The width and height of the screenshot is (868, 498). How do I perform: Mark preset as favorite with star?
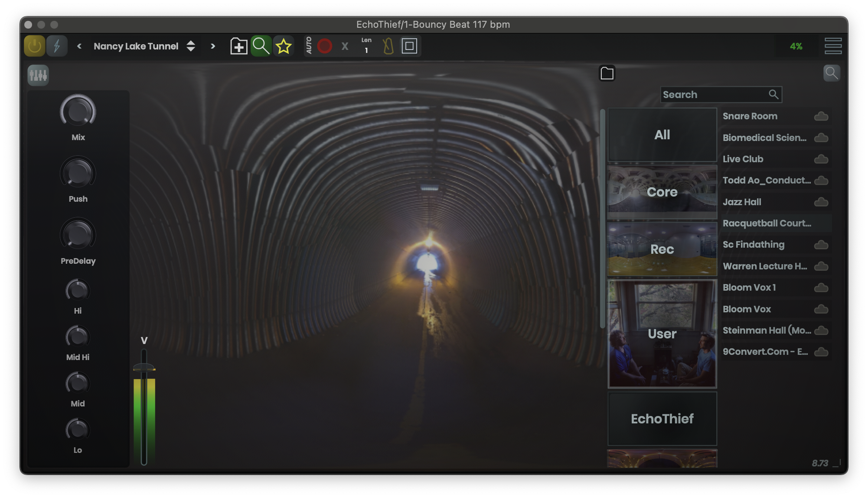284,46
